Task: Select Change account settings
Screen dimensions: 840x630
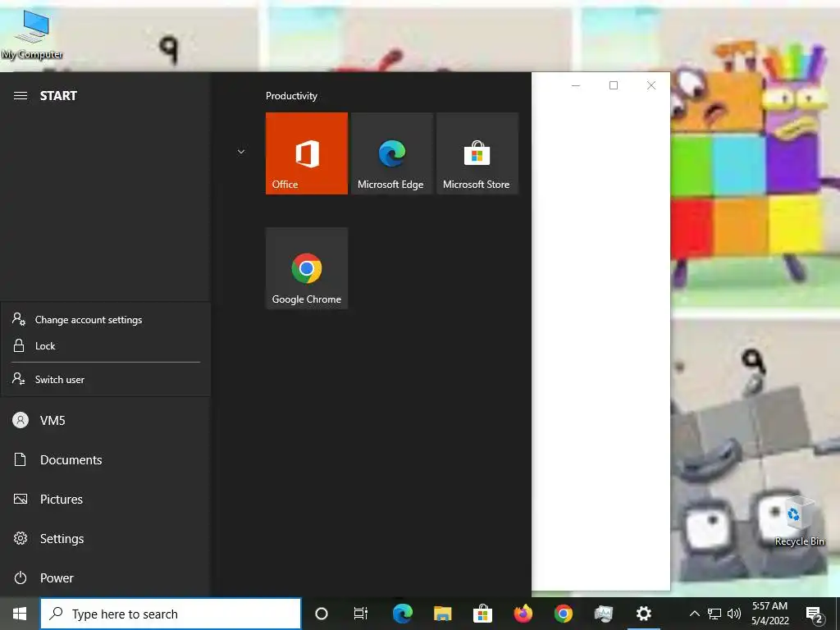Action: (x=106, y=320)
